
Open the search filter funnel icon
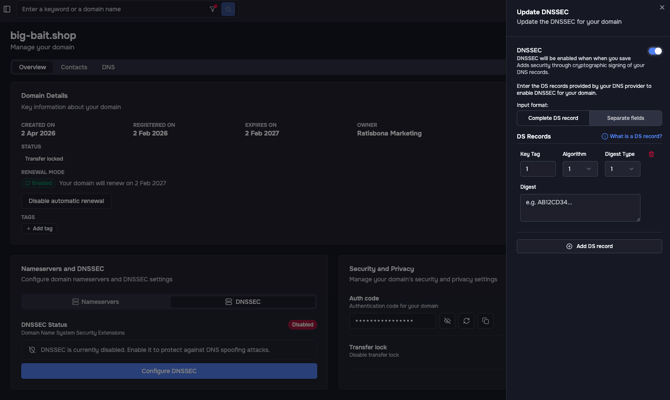pyautogui.click(x=213, y=9)
